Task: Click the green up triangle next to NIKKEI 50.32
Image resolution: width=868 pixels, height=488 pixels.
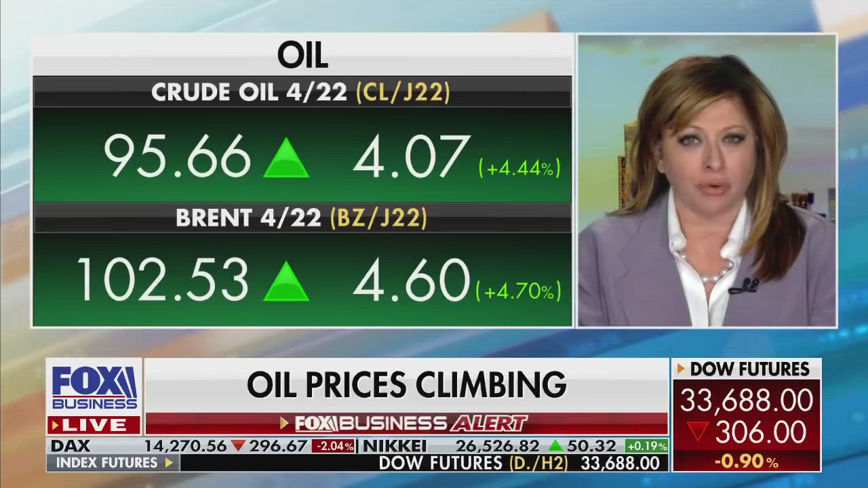Action: click(555, 446)
